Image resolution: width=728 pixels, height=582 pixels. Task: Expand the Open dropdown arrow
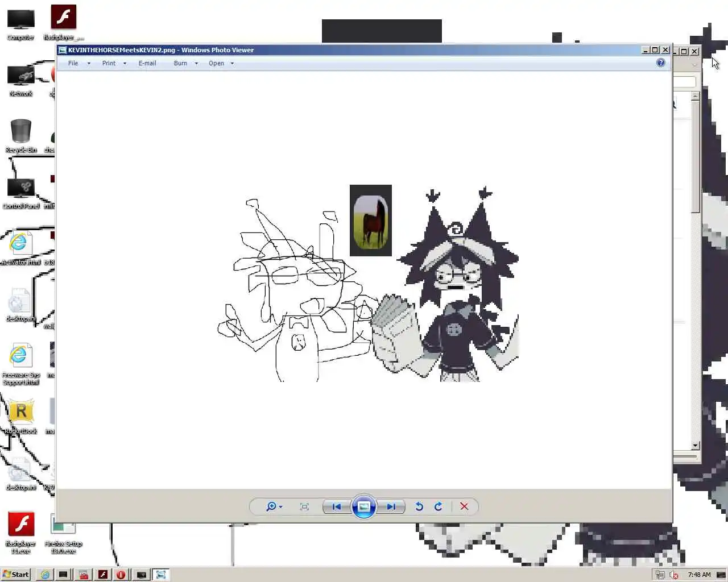click(x=232, y=64)
